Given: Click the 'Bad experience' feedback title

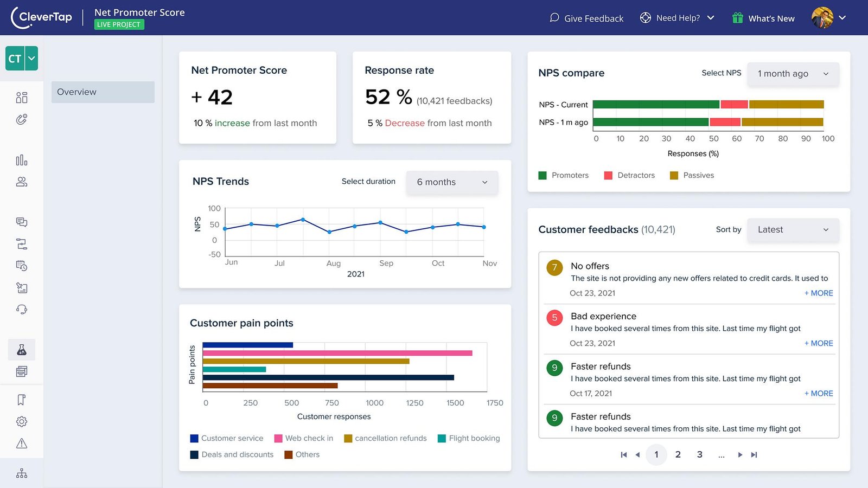Looking at the screenshot, I should 603,317.
